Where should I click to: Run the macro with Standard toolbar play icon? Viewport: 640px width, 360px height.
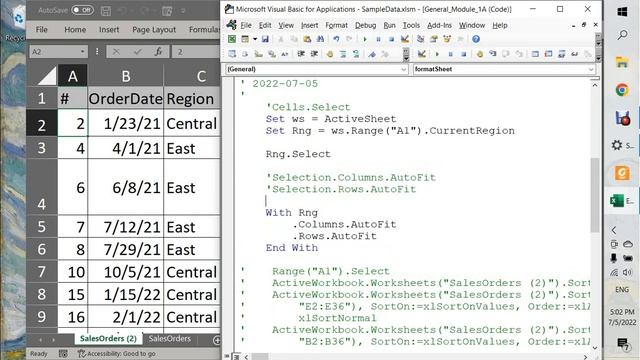pos(365,39)
